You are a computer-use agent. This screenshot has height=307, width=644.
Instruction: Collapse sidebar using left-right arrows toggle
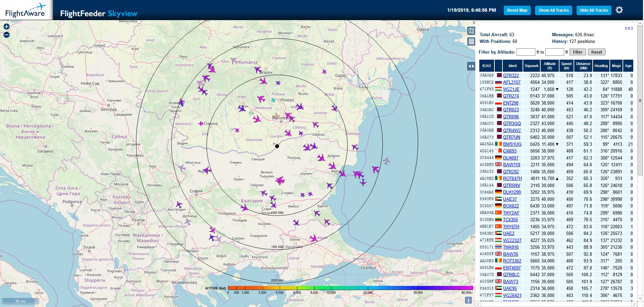click(x=471, y=66)
